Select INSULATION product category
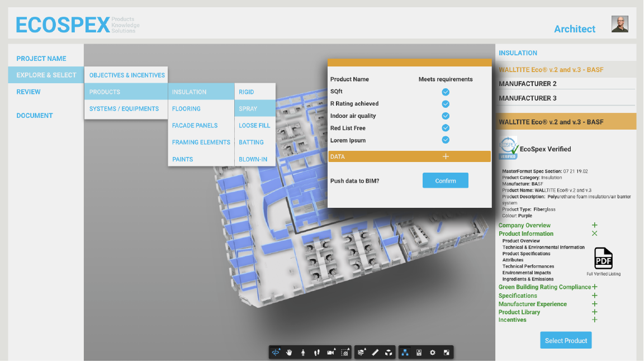 (x=201, y=92)
